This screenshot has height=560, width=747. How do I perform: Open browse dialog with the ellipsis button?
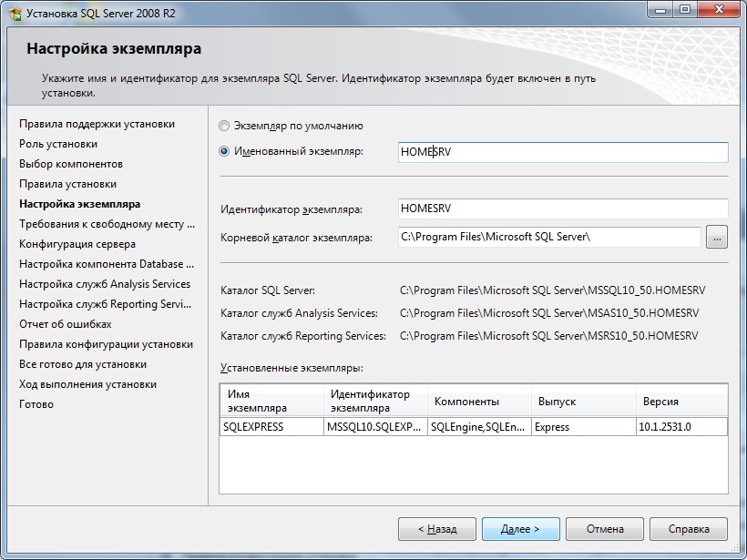click(x=717, y=237)
